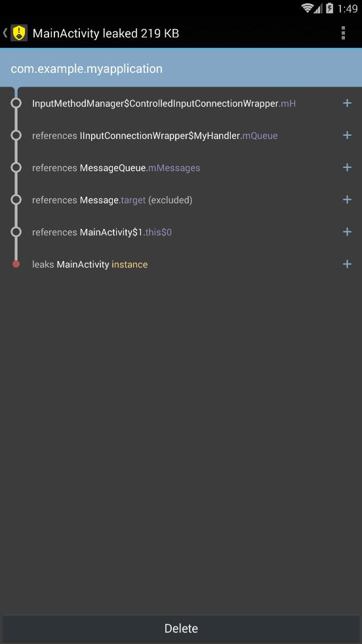
Task: Tap the LeakCanary shield icon
Action: point(19,33)
